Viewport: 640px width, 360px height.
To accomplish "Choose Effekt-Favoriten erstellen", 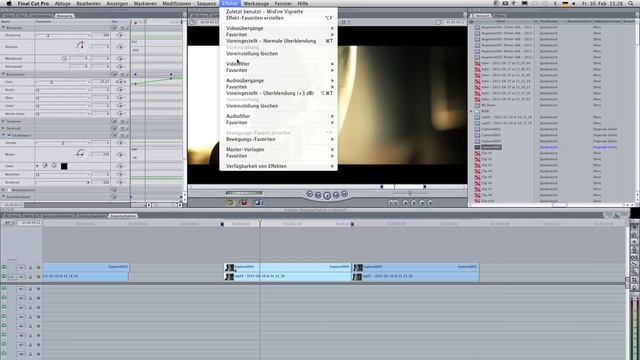I will pyautogui.click(x=278, y=18).
